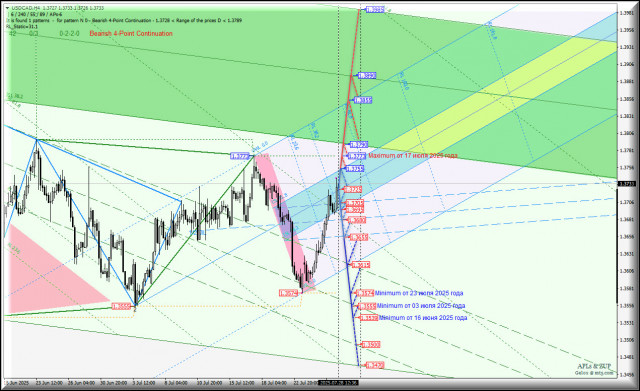Click the 0-2-2-0 green label
The height and width of the screenshot is (391, 640).
[x=69, y=33]
